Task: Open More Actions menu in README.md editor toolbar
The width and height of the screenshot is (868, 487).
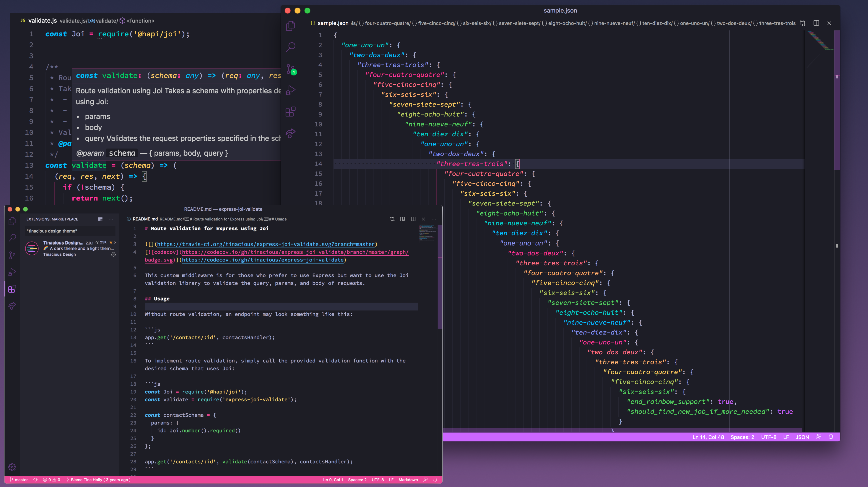Action: click(x=434, y=219)
